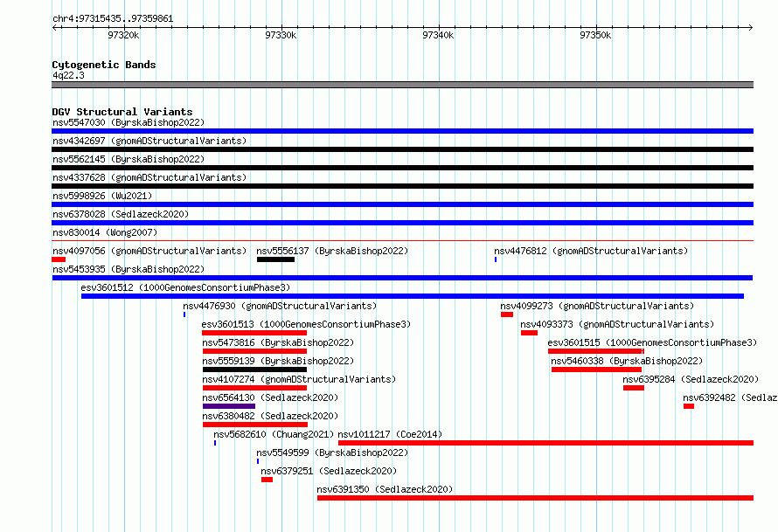Open nsv6564130 (Sedlazeck2020) label
The image size is (778, 532).
[x=270, y=397]
